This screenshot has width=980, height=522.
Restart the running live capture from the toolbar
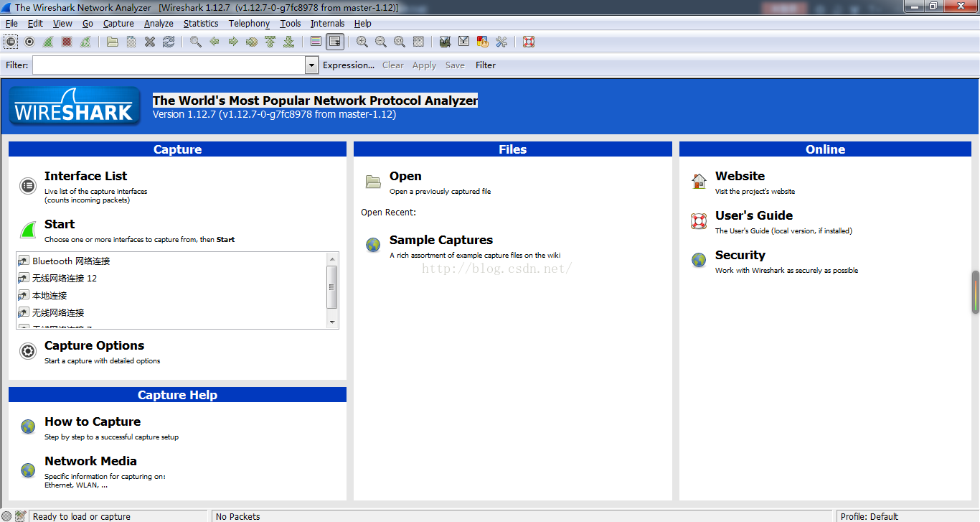tap(85, 42)
